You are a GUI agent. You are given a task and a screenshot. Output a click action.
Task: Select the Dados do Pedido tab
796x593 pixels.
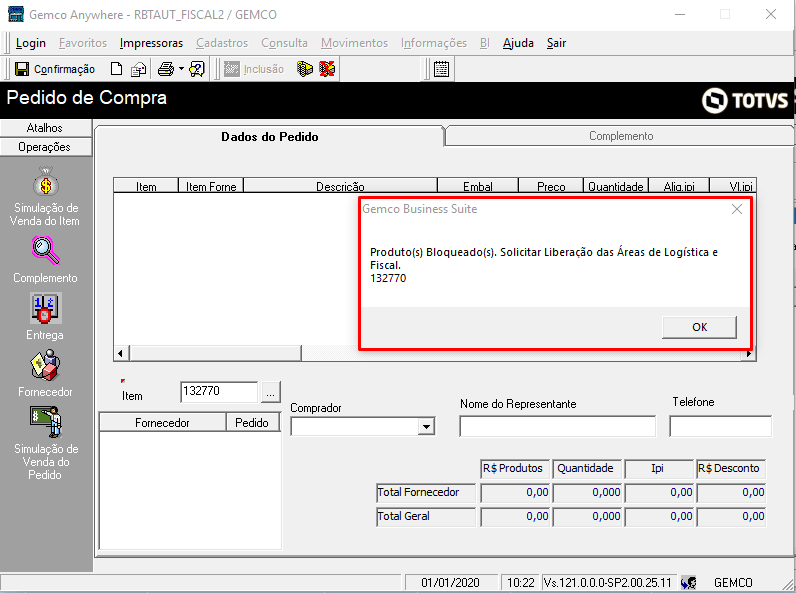[270, 137]
